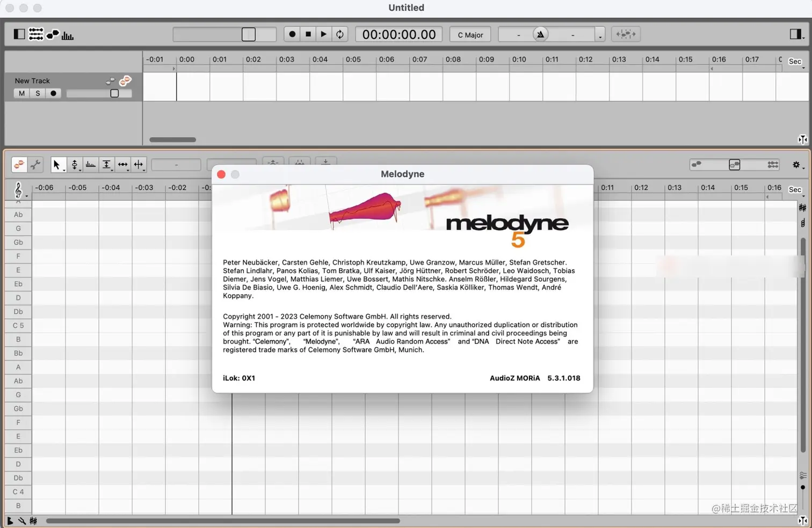Click grey reference blobs icon on New Track
The height and width of the screenshot is (528, 812).
(111, 81)
